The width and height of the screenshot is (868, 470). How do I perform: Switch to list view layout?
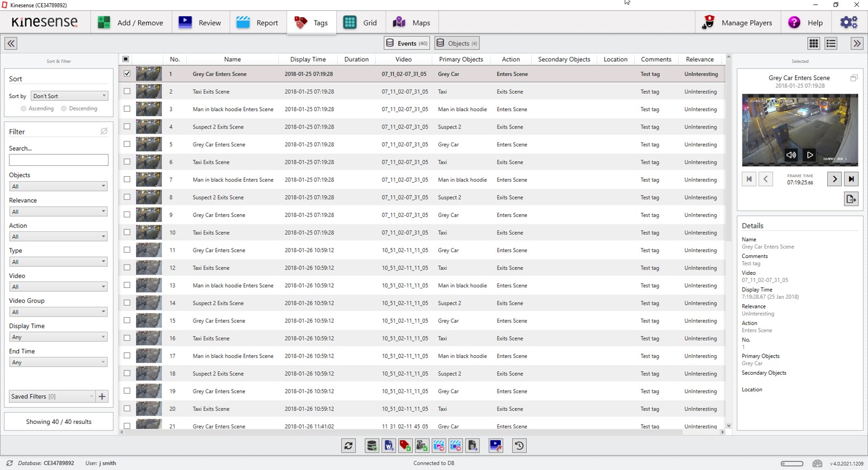pyautogui.click(x=831, y=43)
